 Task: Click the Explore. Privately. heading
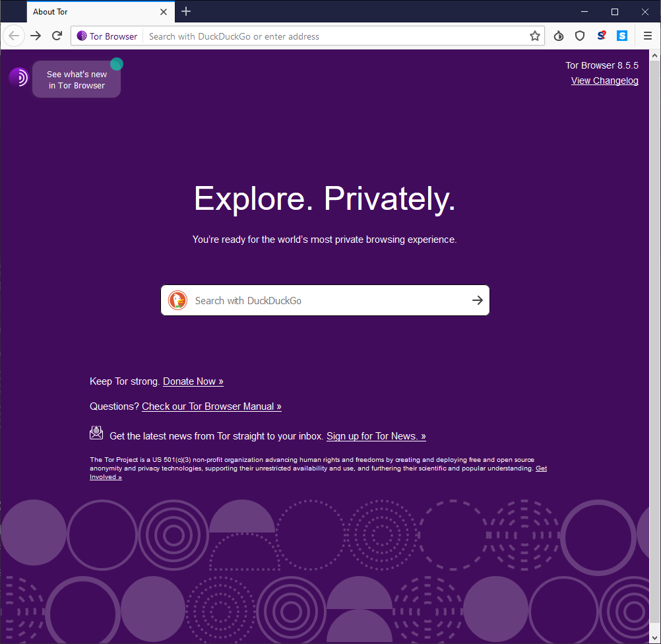point(325,199)
